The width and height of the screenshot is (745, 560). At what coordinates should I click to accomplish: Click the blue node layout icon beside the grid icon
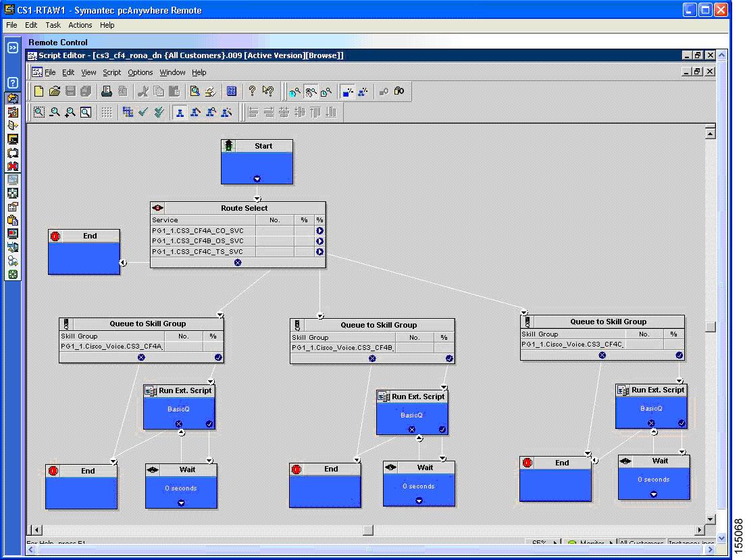point(128,112)
